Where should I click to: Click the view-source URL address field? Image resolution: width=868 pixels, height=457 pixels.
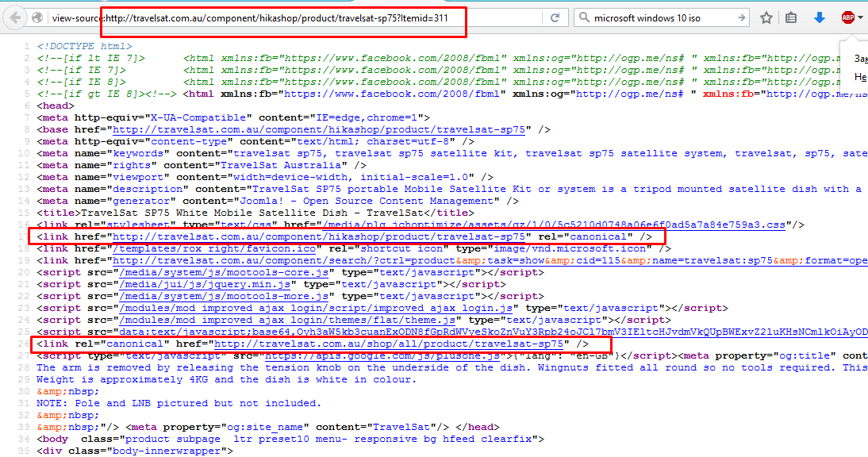296,17
